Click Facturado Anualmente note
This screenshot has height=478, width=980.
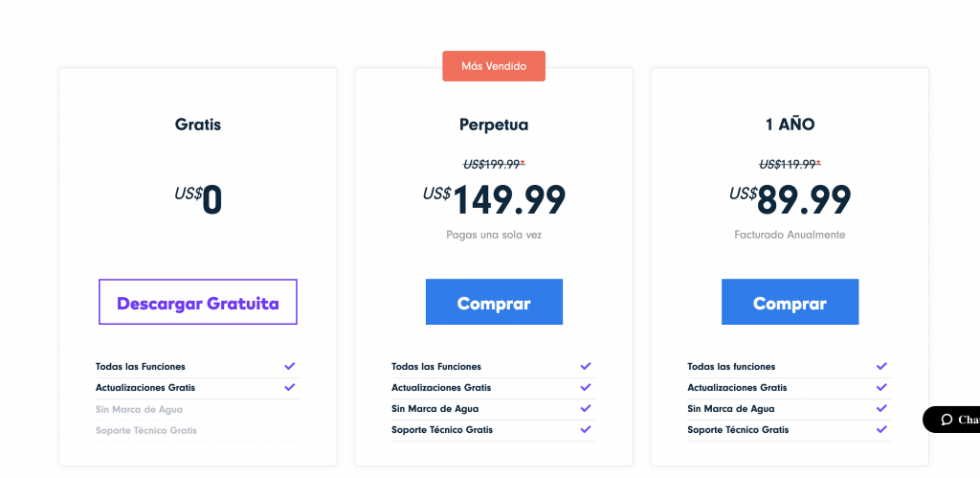790,235
